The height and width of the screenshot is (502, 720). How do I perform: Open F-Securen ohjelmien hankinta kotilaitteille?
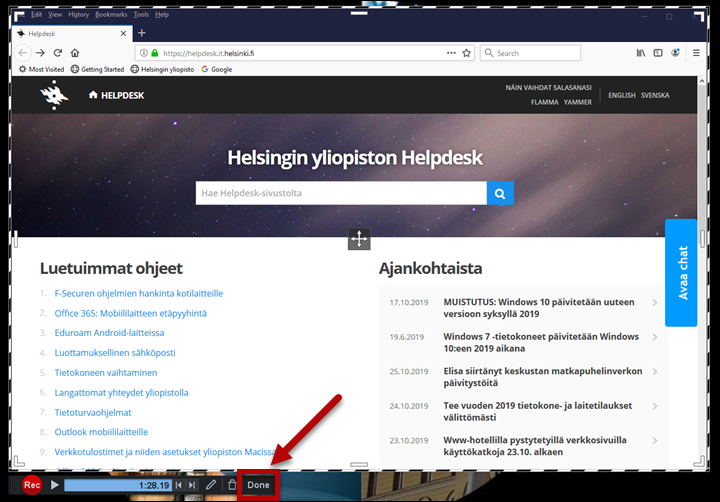(139, 293)
